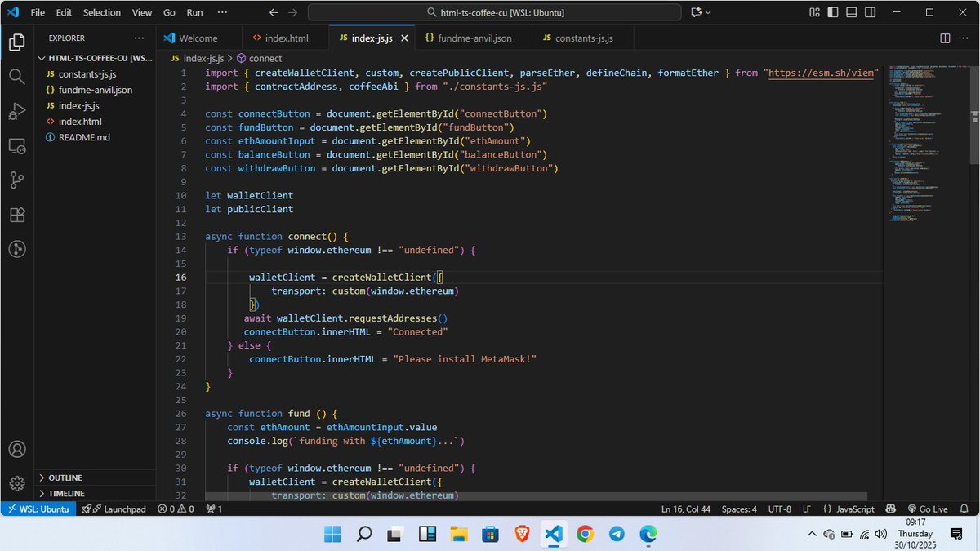Viewport: 980px width, 551px height.
Task: Click the WSL: Ubuntu remote indicator
Action: coord(38,509)
